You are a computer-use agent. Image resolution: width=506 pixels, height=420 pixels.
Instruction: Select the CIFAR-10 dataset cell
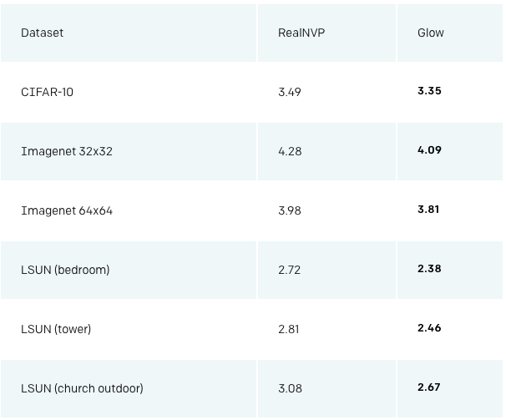47,92
